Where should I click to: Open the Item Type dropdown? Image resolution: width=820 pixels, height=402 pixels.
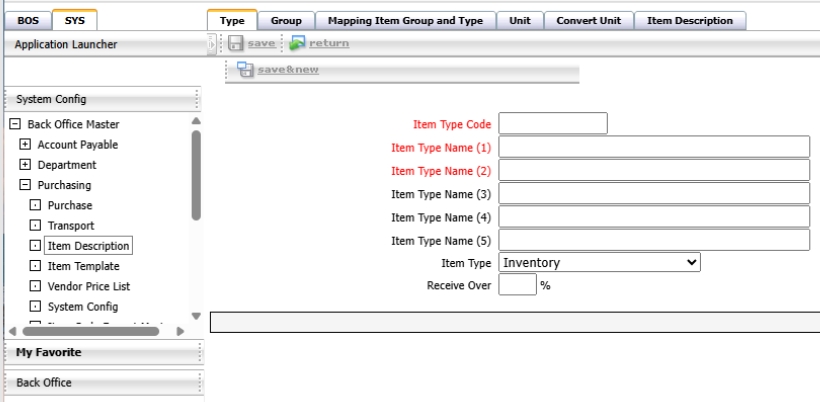[599, 262]
